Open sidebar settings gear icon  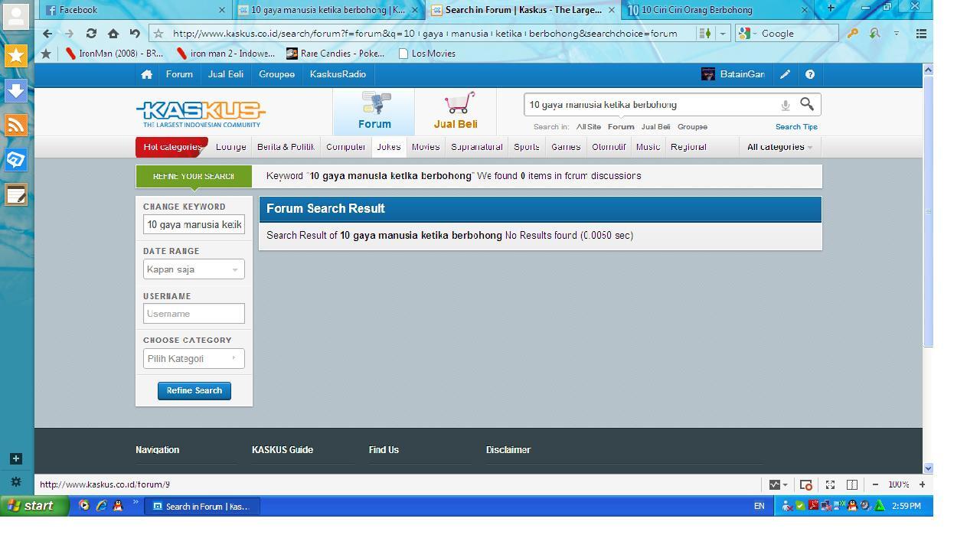15,482
